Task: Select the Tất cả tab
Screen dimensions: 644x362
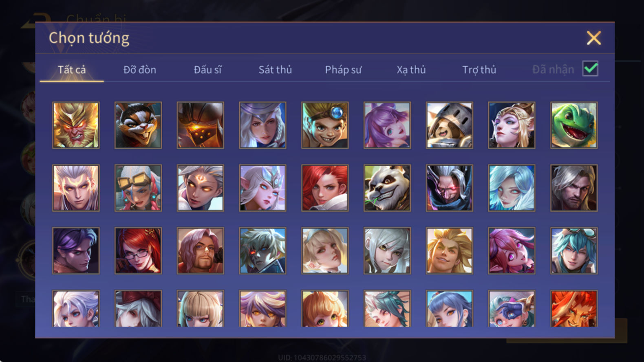Action: coord(72,70)
